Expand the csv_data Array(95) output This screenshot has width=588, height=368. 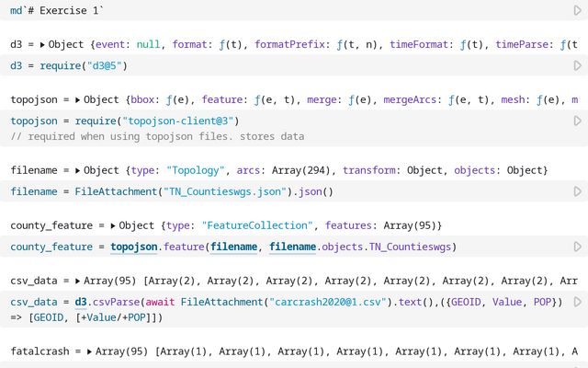[x=78, y=281]
